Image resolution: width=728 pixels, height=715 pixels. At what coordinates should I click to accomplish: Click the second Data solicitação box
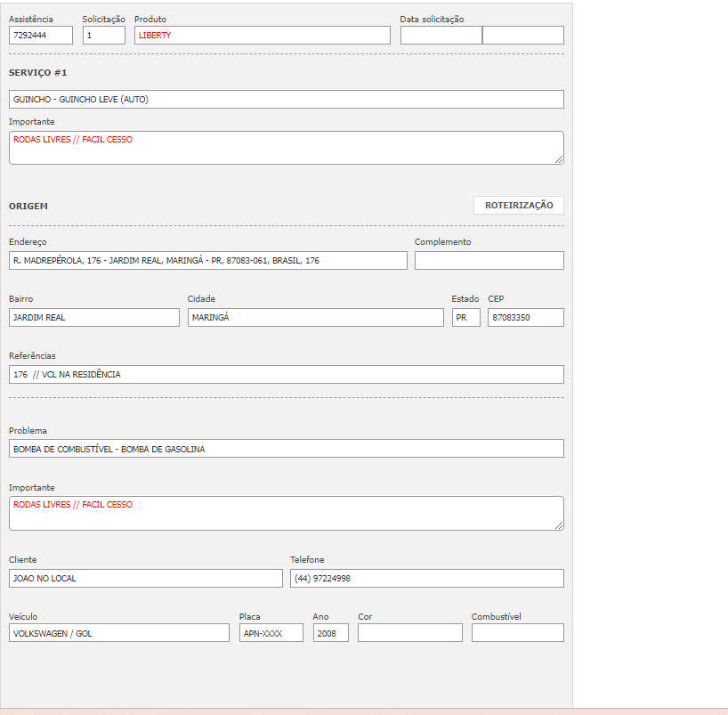[x=523, y=36]
